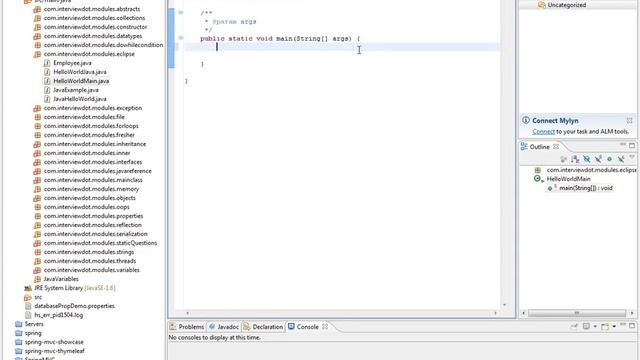Maximize the Outline view panel
Viewport: 640px width, 360px height.
tap(632, 145)
